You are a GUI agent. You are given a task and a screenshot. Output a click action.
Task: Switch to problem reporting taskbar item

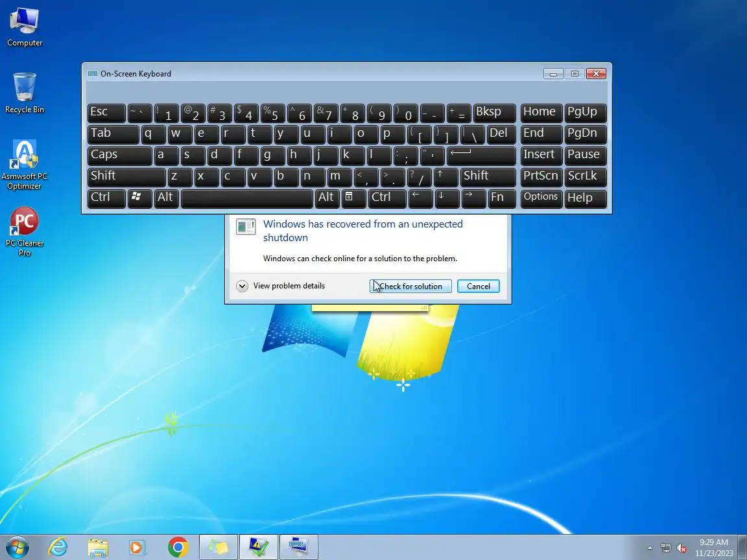[x=258, y=547]
